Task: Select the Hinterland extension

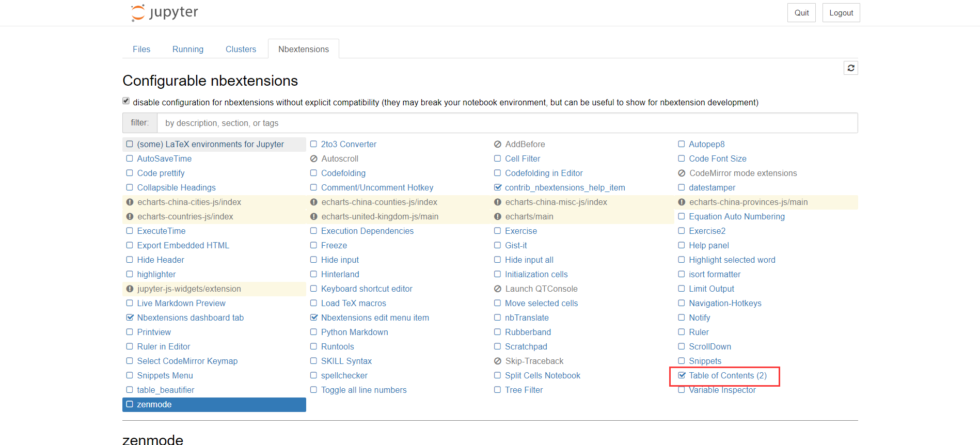Action: pyautogui.click(x=340, y=275)
